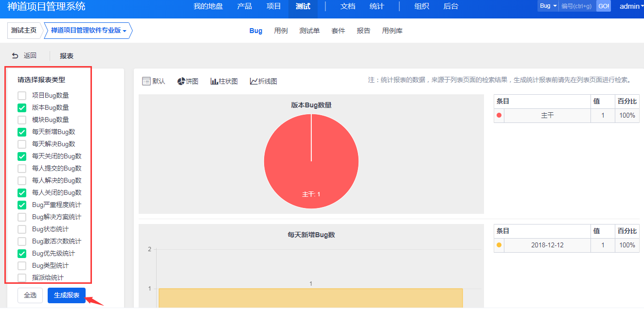The image size is (644, 311).
Task: Click the red legend dot for 主干
Action: pyautogui.click(x=499, y=115)
